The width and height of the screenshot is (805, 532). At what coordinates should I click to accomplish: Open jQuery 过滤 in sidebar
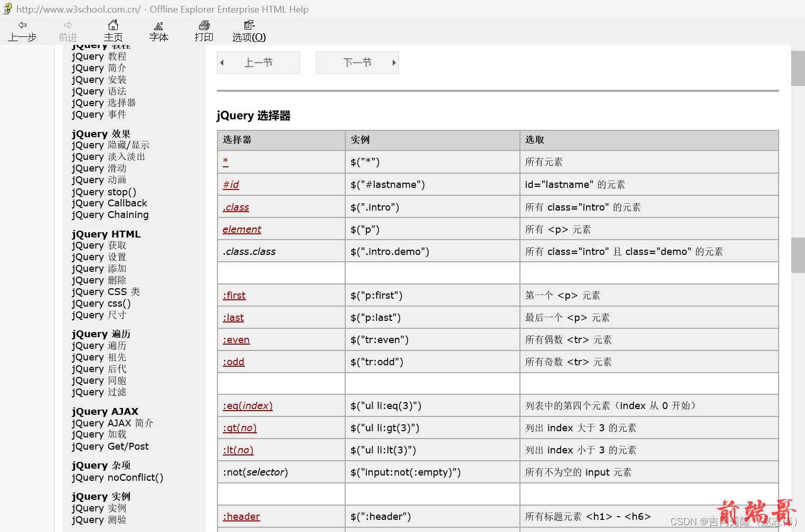click(x=99, y=392)
